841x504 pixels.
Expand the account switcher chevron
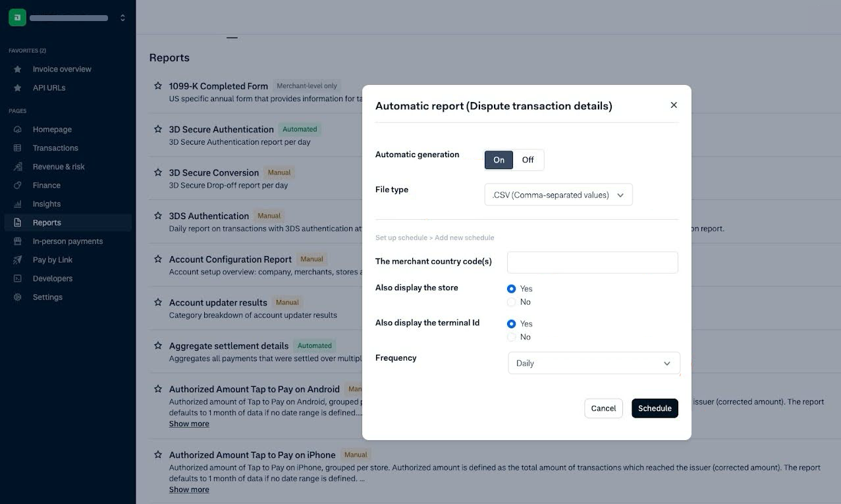pyautogui.click(x=122, y=18)
